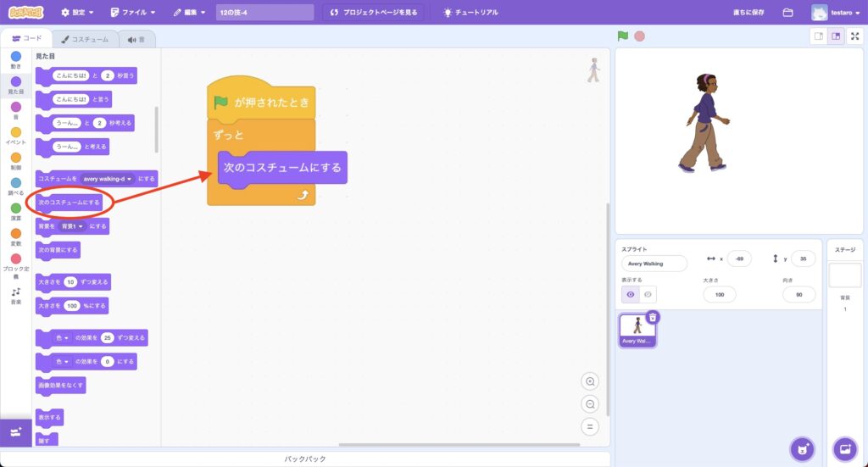Select the 音楽 music extension category
The height and width of the screenshot is (467, 868).
pyautogui.click(x=16, y=296)
